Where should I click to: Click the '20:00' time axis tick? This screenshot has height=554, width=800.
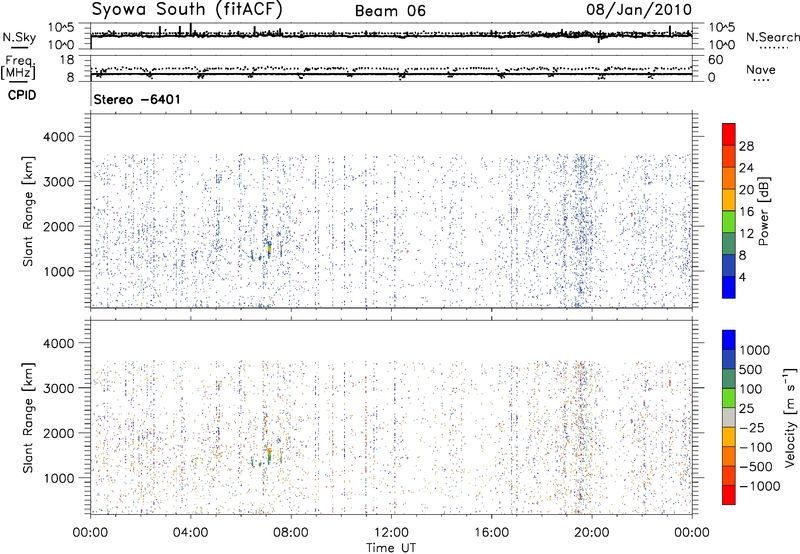[x=592, y=533]
